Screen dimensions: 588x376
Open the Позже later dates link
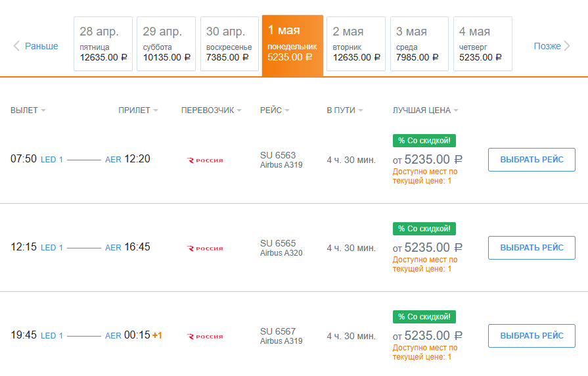[x=547, y=46]
